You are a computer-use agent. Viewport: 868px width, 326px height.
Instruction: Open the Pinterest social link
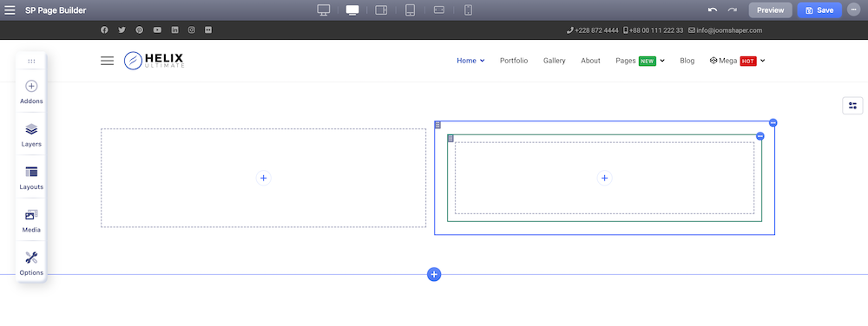140,29
